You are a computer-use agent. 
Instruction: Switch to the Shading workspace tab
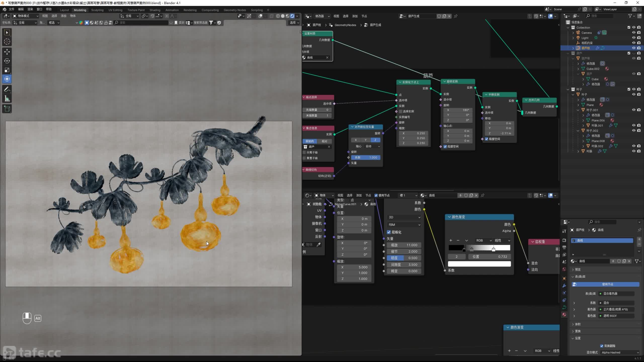point(155,10)
